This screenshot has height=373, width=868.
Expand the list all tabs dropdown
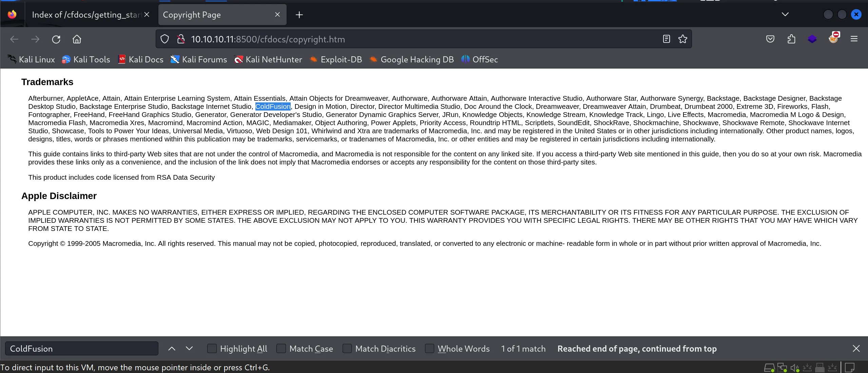785,14
